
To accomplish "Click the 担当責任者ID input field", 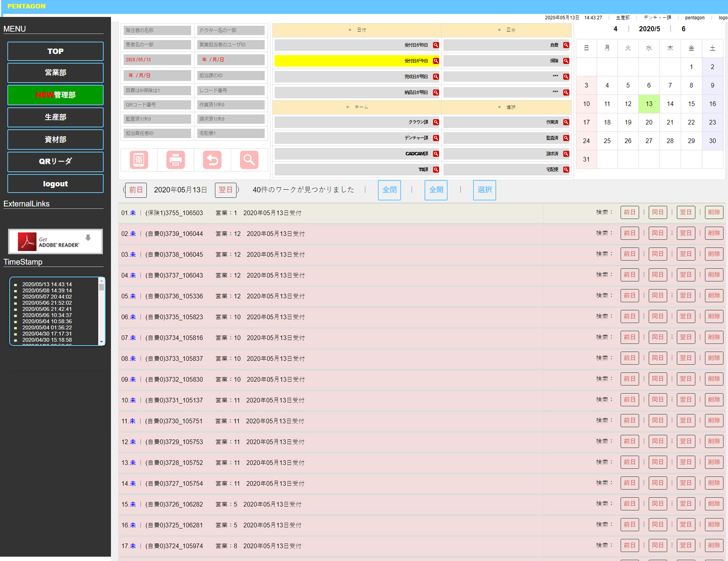I will 157,133.
